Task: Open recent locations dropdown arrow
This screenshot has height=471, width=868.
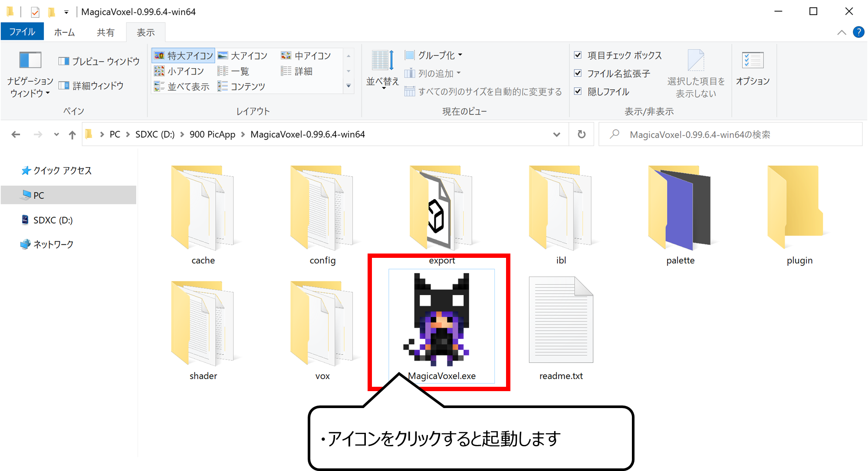Action: tap(56, 135)
